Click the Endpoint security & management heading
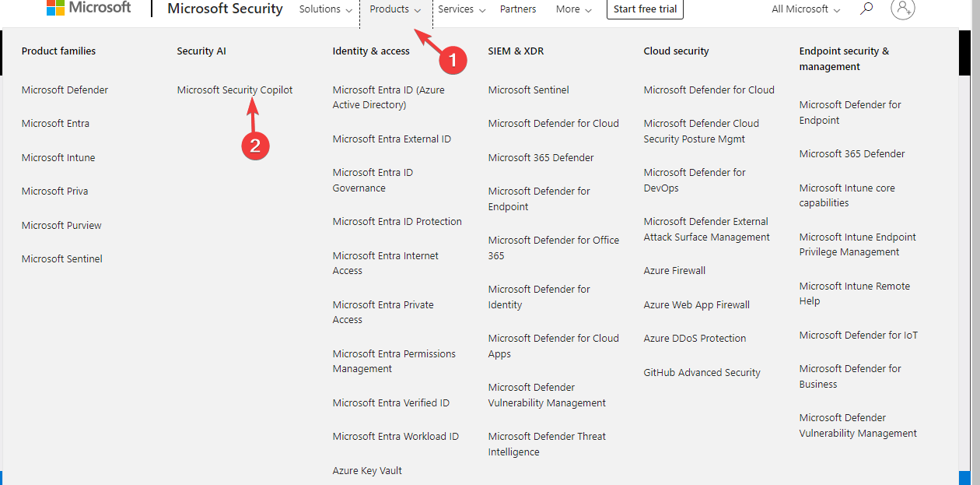 [x=844, y=59]
